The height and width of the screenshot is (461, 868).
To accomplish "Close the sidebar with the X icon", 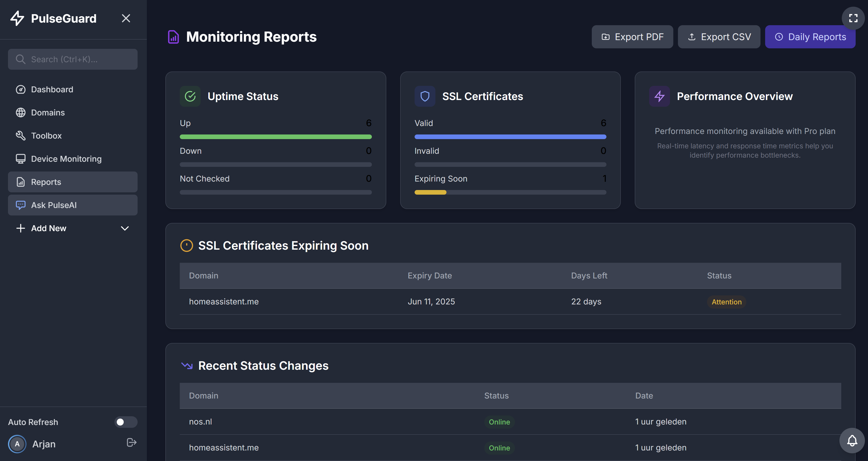I will tap(126, 18).
